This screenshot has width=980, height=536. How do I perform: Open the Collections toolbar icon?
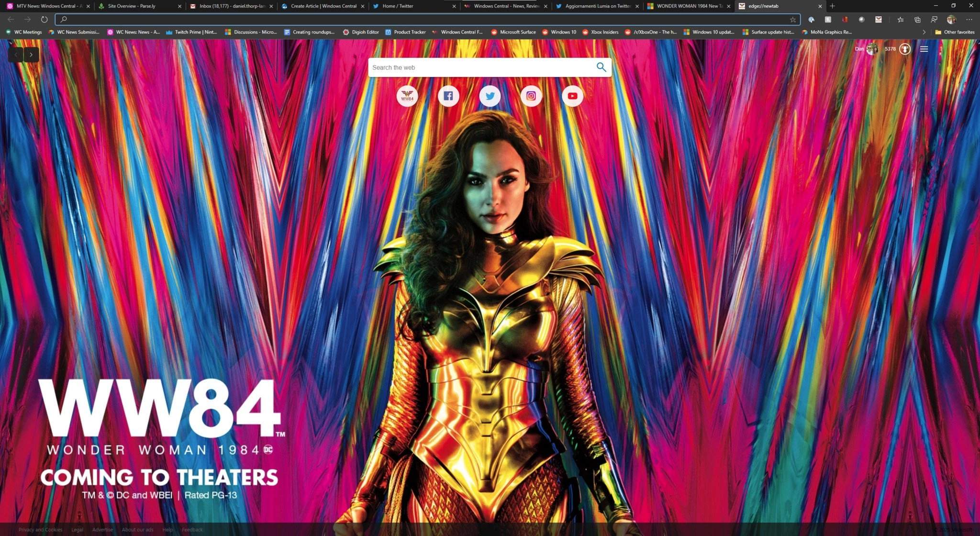(917, 20)
